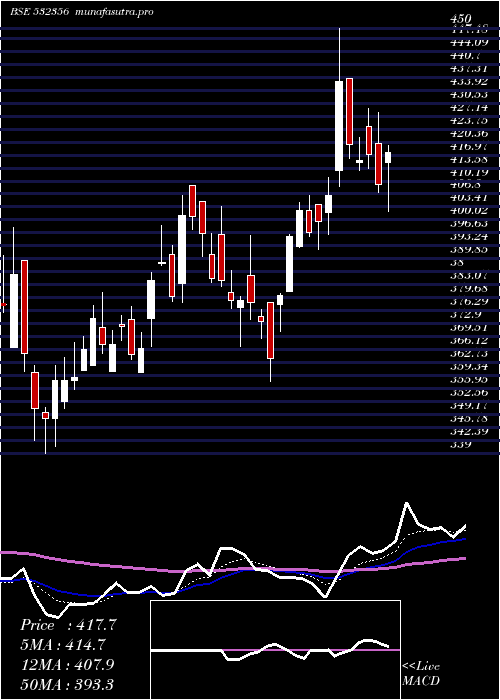Select the 345.78 price level
This screenshot has width=500, height=700.
(470, 418)
